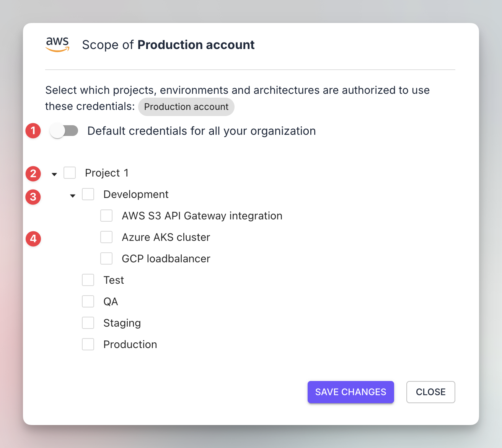502x448 pixels.
Task: Click the Save Changes button
Action: (x=350, y=392)
